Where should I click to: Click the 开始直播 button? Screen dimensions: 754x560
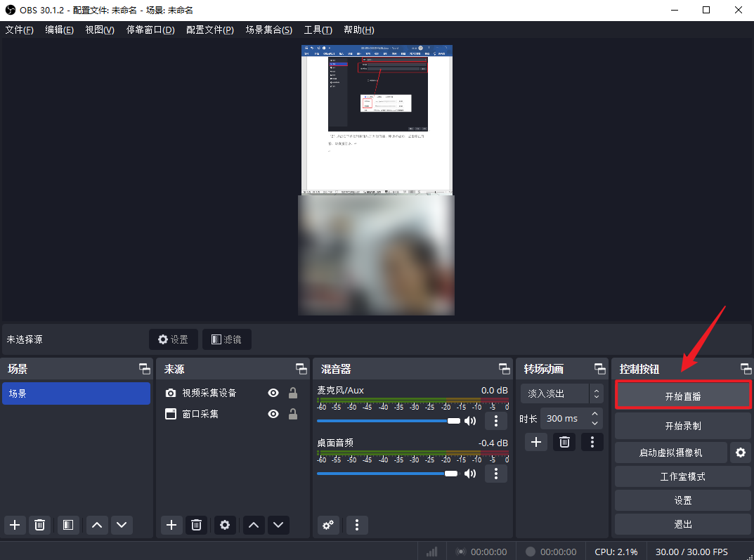click(682, 396)
